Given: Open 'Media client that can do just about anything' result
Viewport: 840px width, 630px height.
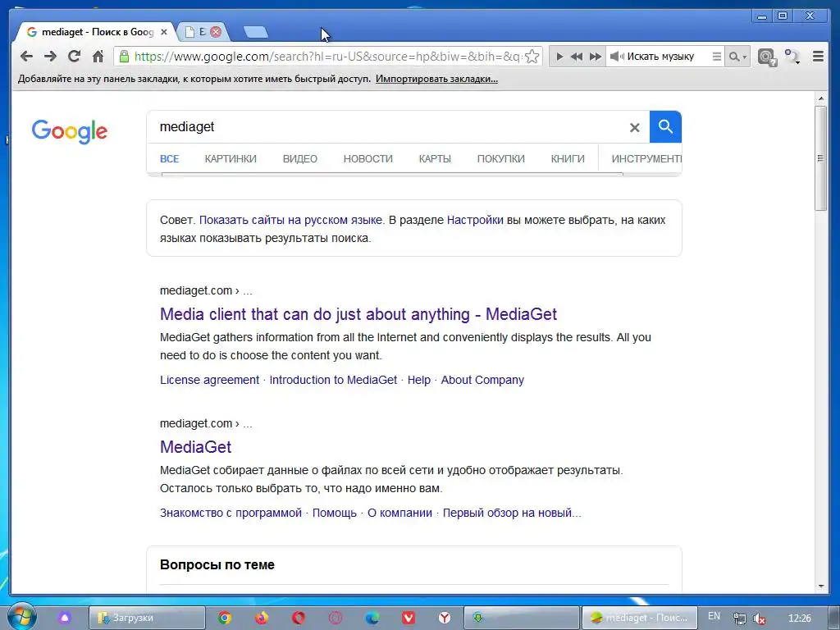Looking at the screenshot, I should [x=358, y=314].
